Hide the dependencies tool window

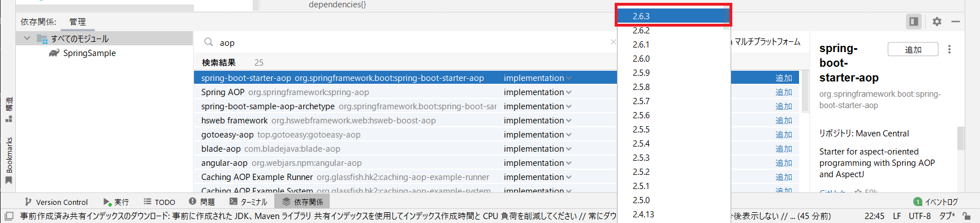956,22
